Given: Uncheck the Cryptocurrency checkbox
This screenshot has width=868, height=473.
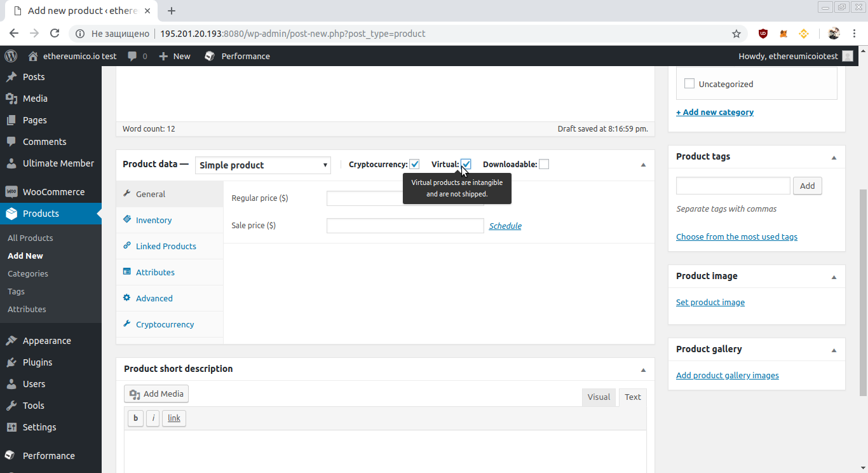Looking at the screenshot, I should (414, 164).
